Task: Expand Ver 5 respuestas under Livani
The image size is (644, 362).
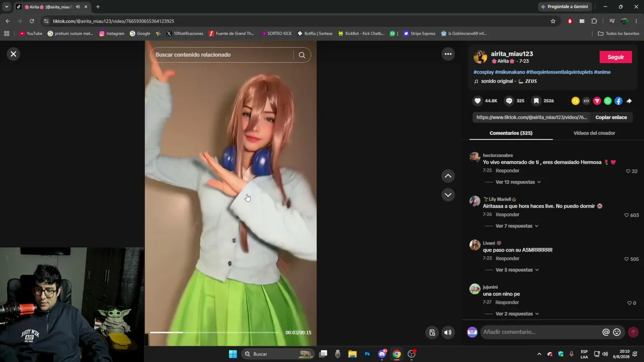Action: 517,270
